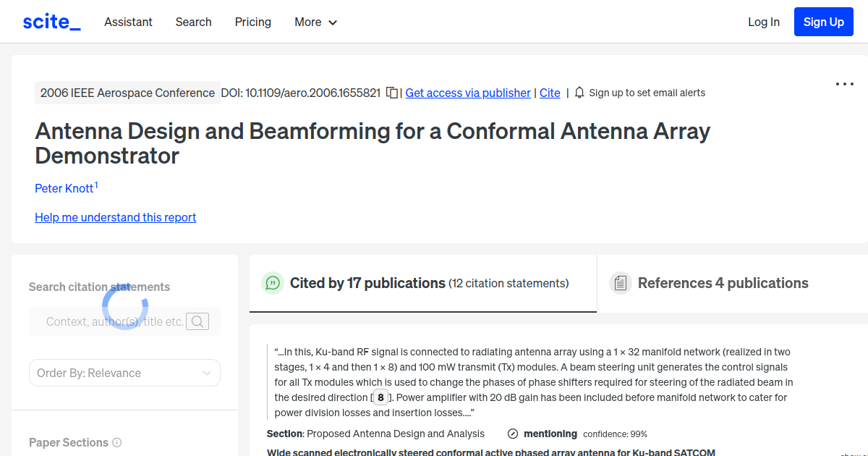The width and height of the screenshot is (868, 456).
Task: Click the search magnifier in the sidebar
Action: point(197,321)
